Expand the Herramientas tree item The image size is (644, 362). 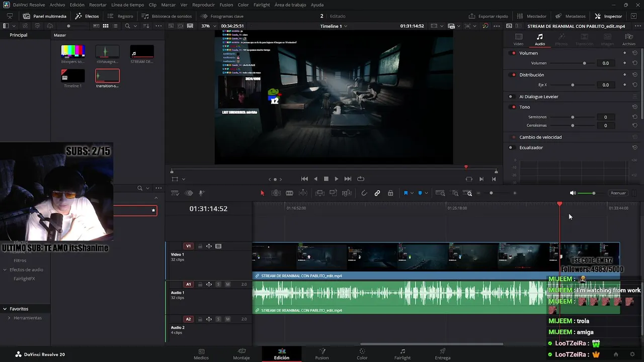9,318
